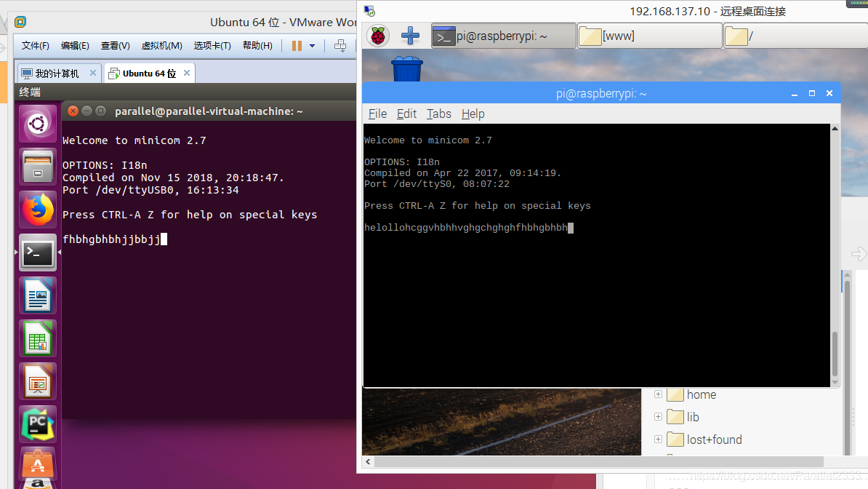This screenshot has width=868, height=489.
Task: Click folder icon of the / taskbar item
Action: [x=736, y=36]
